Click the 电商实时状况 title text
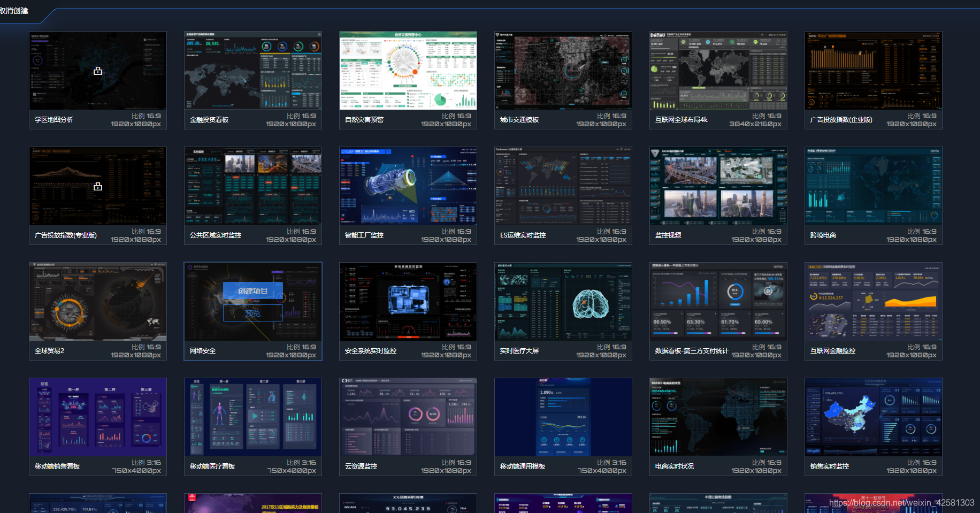Viewport: 980px width, 513px height. [675, 466]
